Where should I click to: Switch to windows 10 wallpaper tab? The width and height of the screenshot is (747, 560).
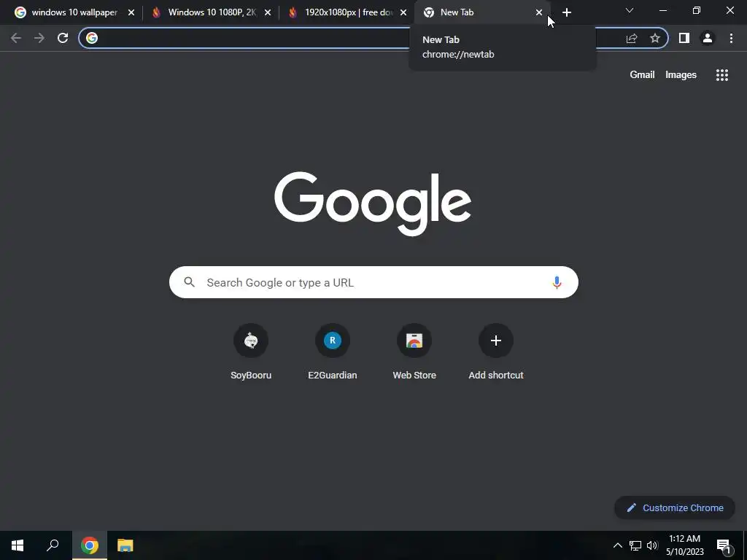pyautogui.click(x=74, y=12)
